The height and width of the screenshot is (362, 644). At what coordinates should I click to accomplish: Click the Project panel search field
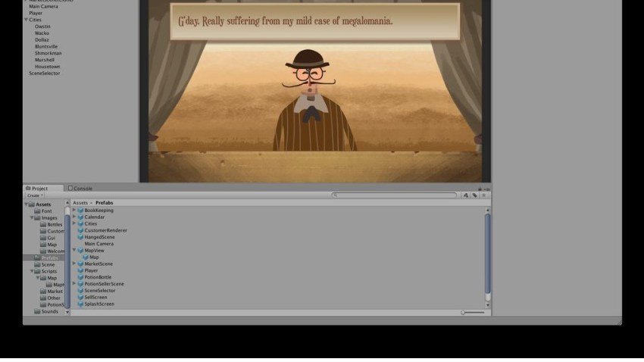(x=395, y=195)
